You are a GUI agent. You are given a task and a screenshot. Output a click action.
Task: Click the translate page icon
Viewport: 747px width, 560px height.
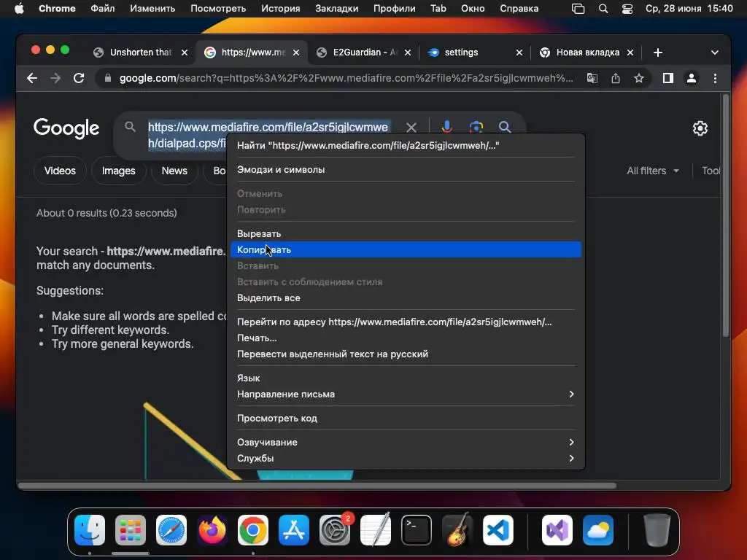click(x=592, y=78)
